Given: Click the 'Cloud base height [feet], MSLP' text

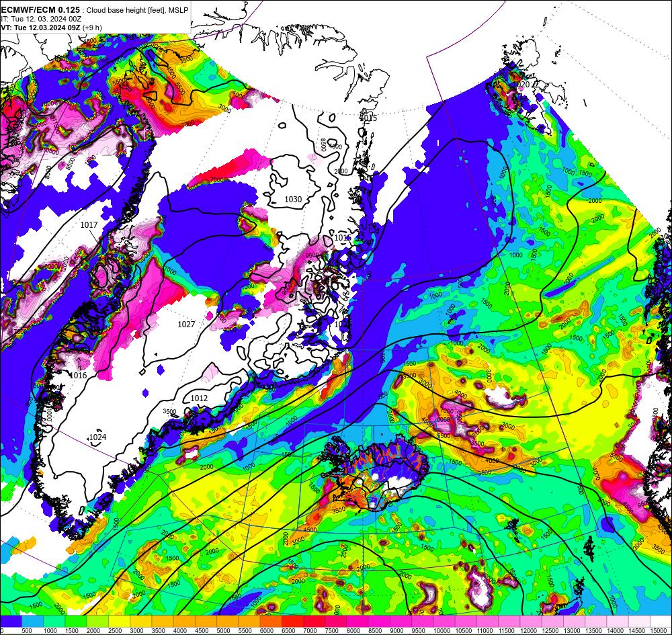Looking at the screenshot, I should (137, 10).
